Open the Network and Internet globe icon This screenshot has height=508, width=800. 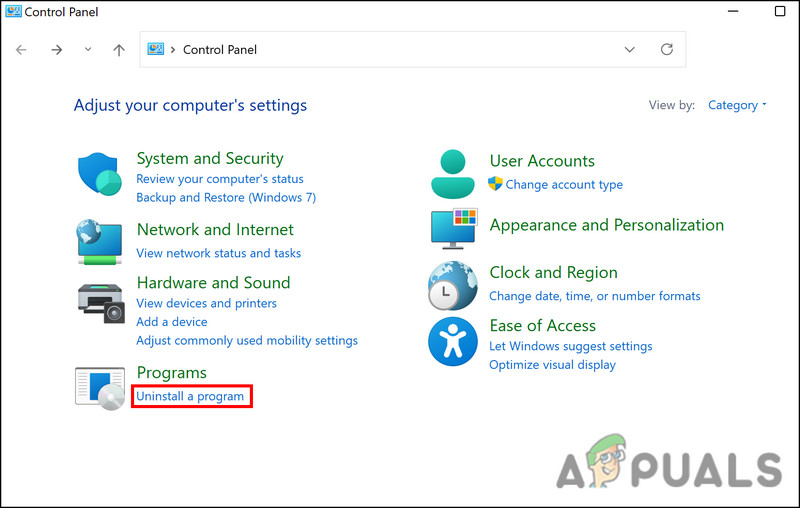100,241
